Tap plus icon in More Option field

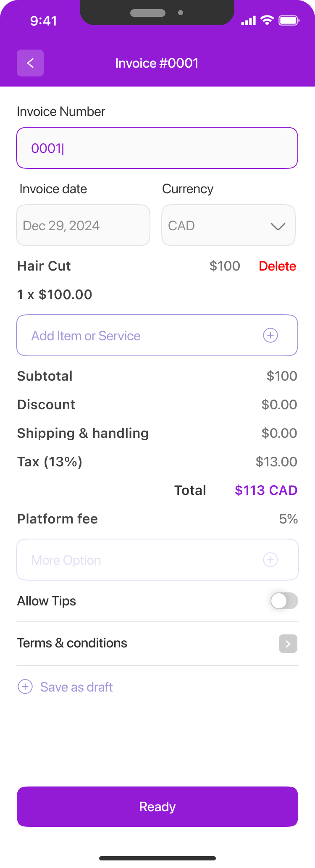pos(270,560)
